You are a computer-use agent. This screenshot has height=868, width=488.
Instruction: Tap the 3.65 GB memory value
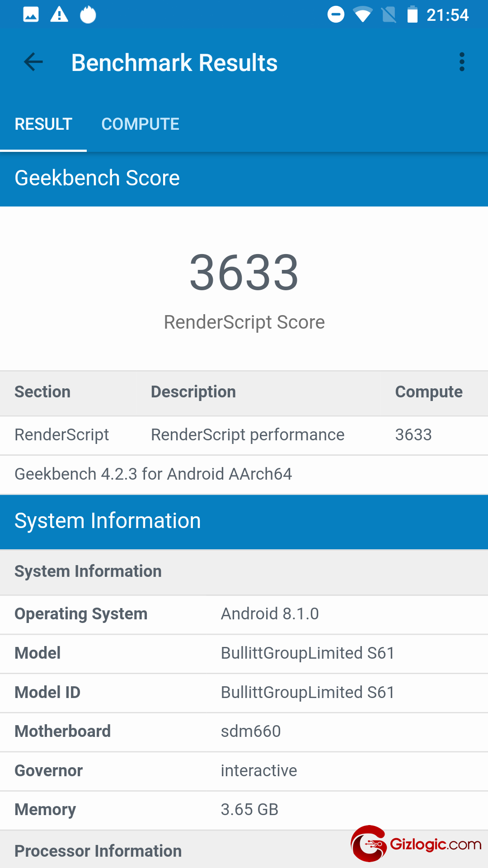(x=249, y=810)
